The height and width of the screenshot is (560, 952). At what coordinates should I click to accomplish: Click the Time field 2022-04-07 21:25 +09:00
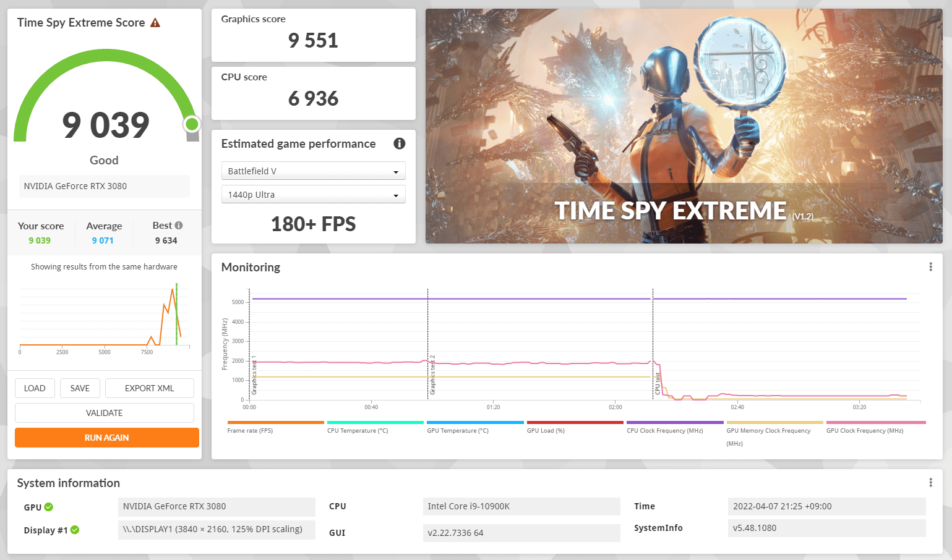click(827, 506)
